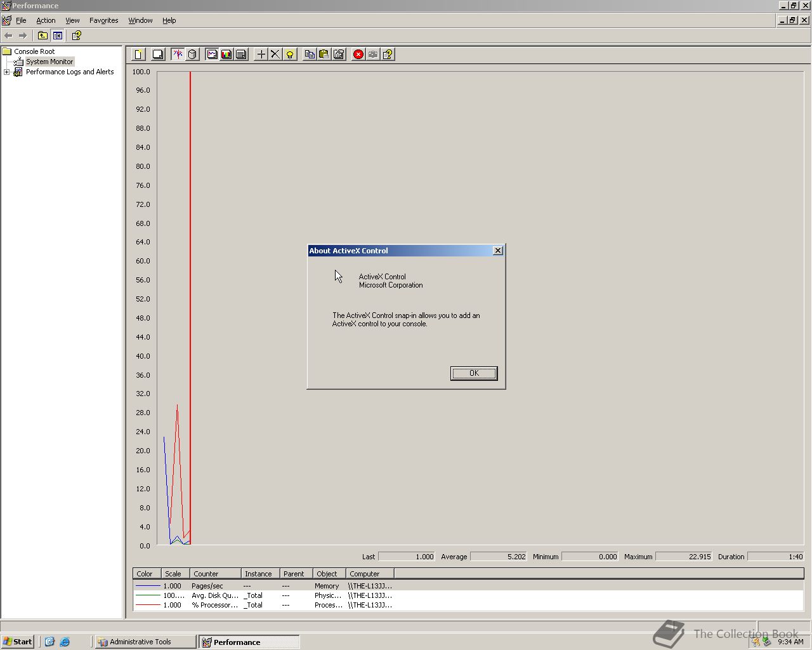Click the Update Data camera icon

click(373, 55)
